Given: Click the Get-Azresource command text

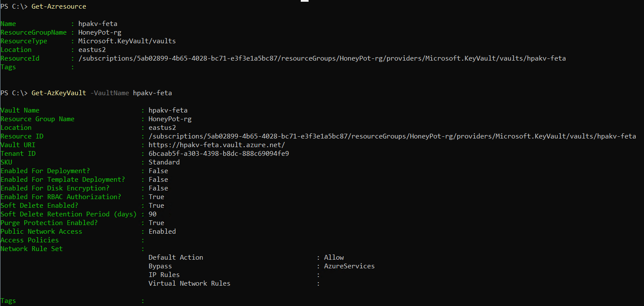Looking at the screenshot, I should pyautogui.click(x=59, y=6).
